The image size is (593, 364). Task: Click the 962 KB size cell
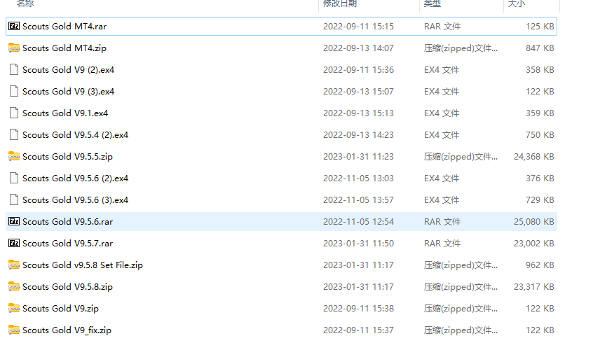click(540, 265)
